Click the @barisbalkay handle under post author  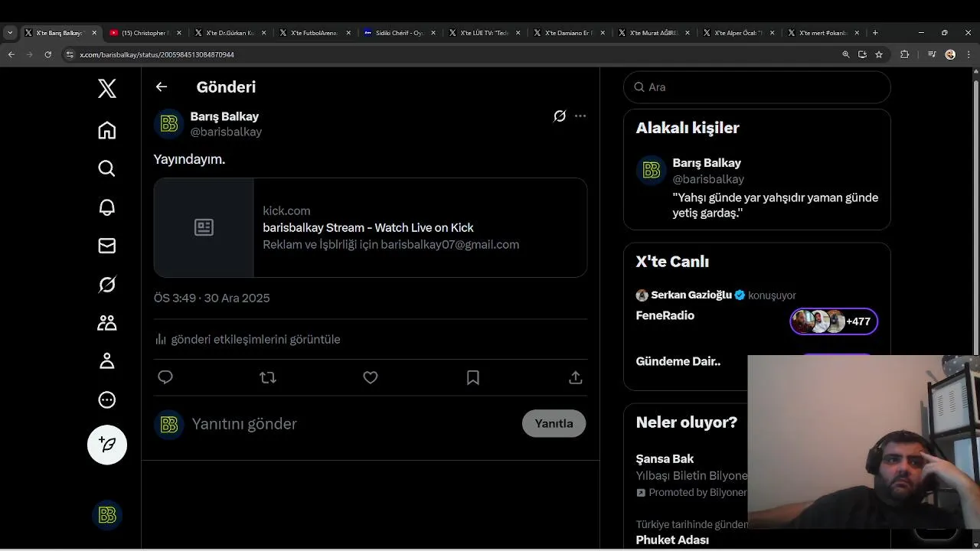[226, 132]
